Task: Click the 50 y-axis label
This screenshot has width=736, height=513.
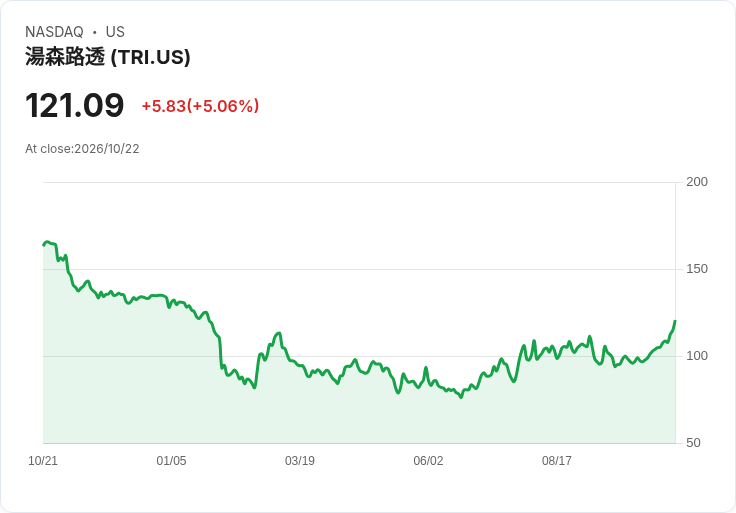Action: 693,443
